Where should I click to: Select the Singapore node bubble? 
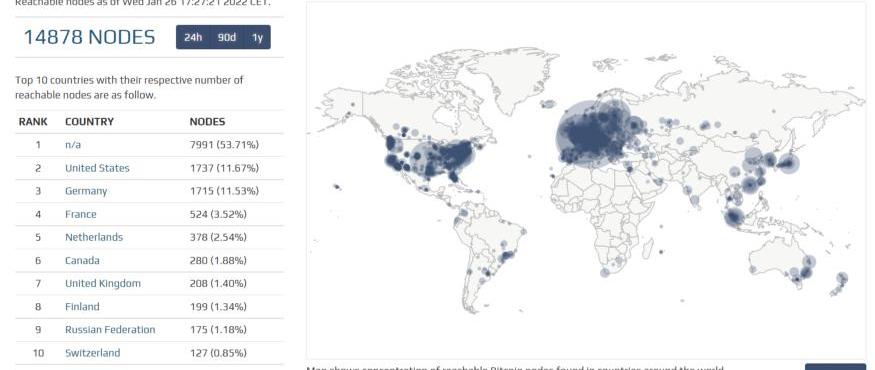(x=734, y=218)
